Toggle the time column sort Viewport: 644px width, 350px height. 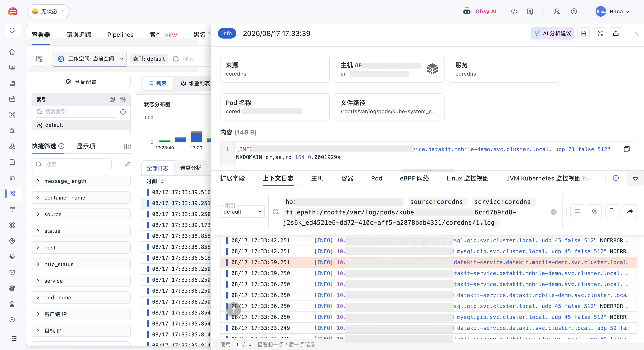point(162,181)
